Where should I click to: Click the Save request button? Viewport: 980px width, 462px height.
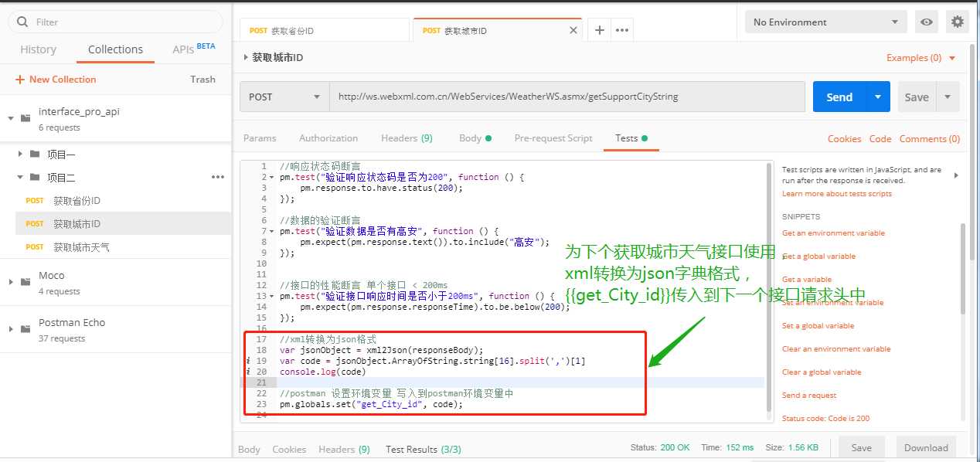[x=917, y=97]
